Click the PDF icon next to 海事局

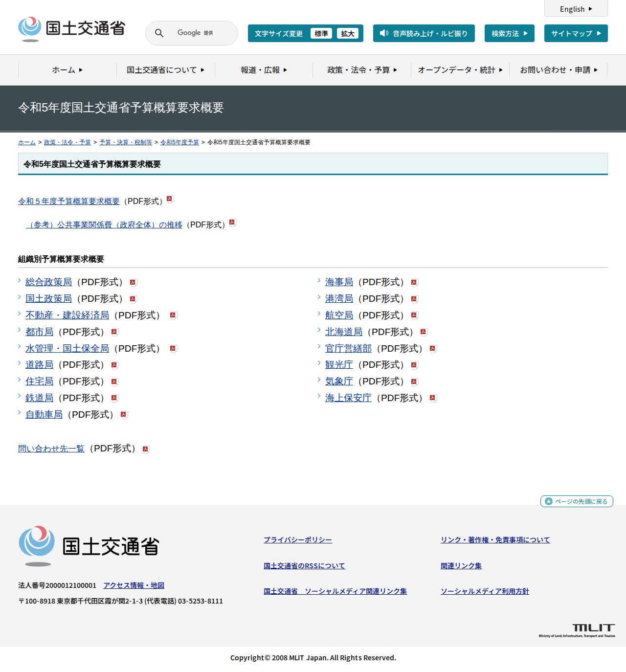(x=414, y=282)
